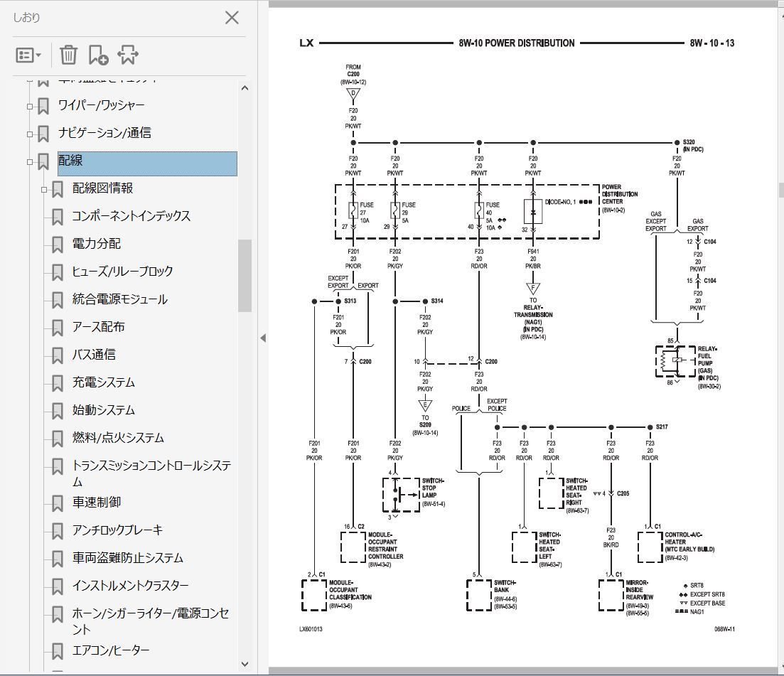Click bookmark icon beside 充電システム
Image resolution: width=784 pixels, height=676 pixels.
tap(58, 384)
